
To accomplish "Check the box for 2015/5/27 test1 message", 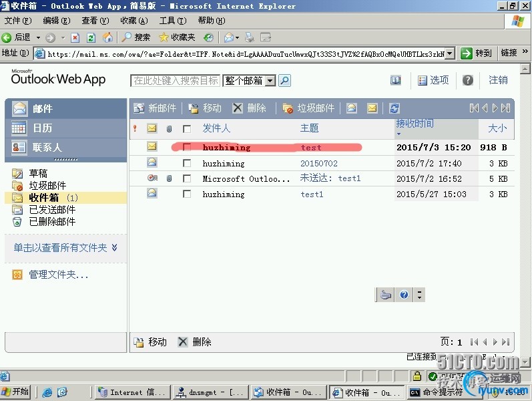I will pos(187,194).
